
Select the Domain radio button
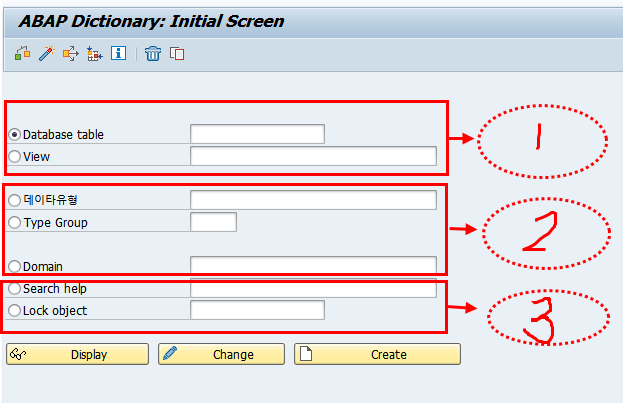[x=14, y=266]
